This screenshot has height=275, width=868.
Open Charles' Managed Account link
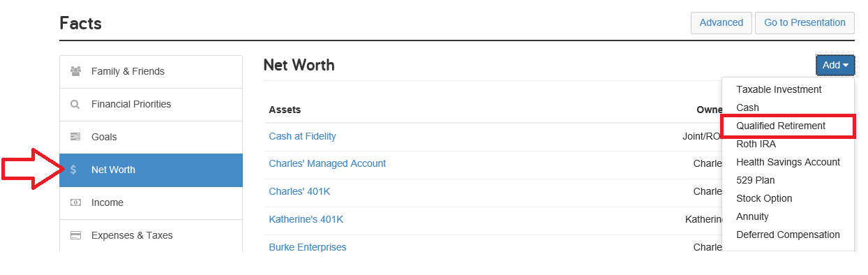(327, 163)
